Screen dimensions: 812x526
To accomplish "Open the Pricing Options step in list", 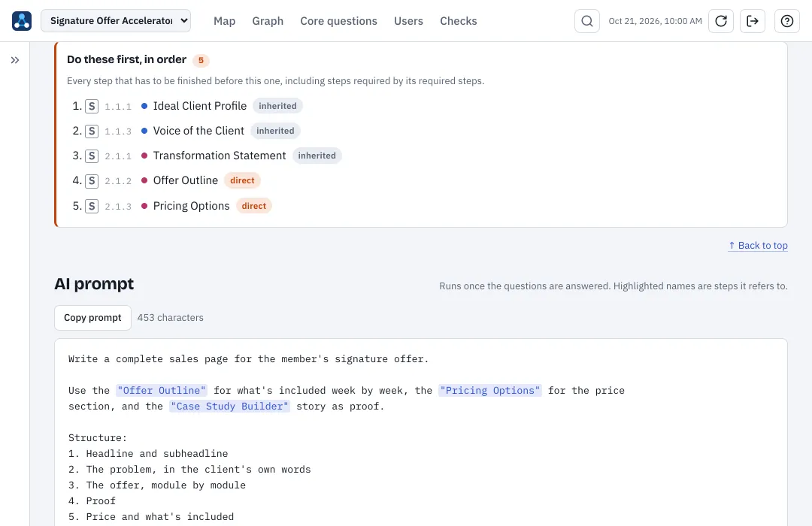I will point(191,206).
